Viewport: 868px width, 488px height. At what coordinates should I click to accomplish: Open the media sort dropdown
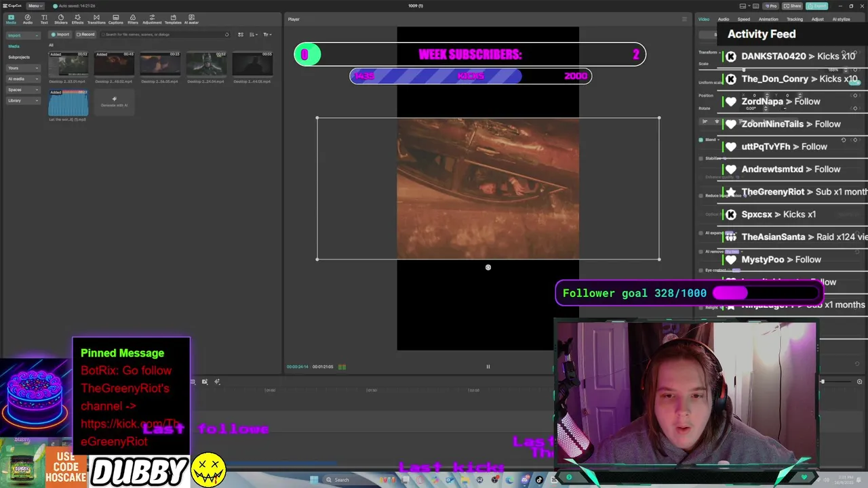click(253, 35)
